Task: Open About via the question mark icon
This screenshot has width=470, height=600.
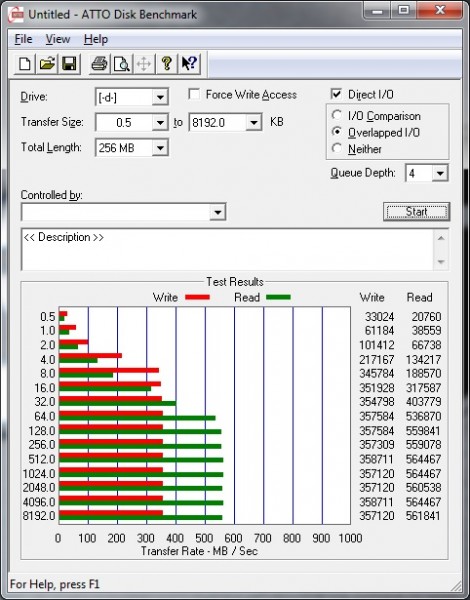Action: click(x=166, y=64)
